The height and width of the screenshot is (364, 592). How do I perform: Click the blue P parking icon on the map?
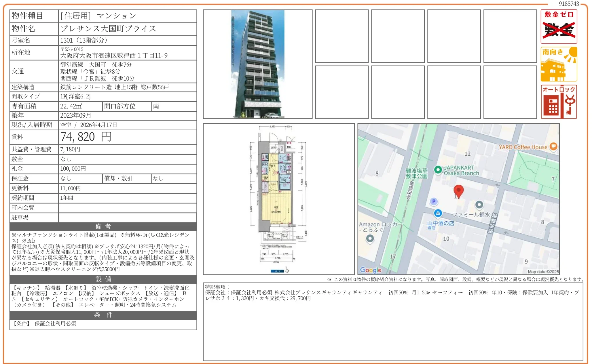click(433, 201)
